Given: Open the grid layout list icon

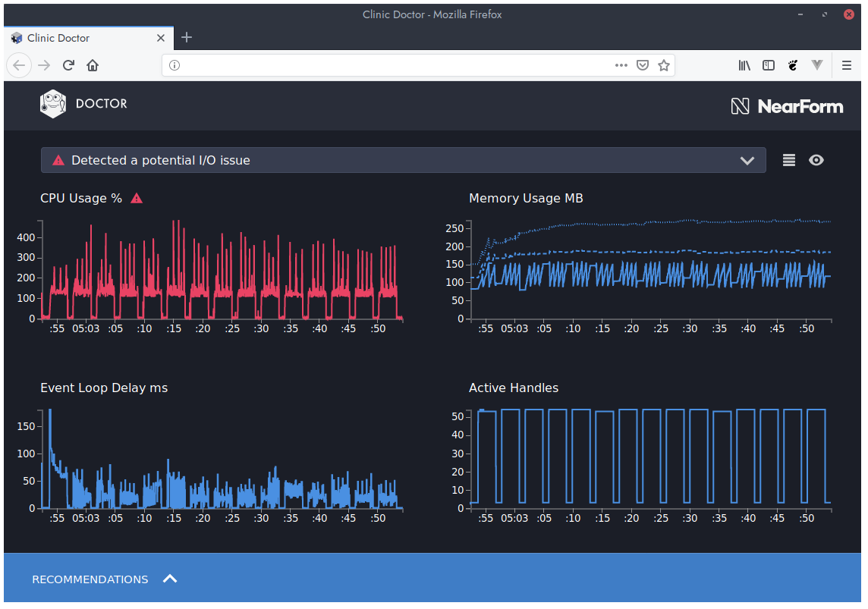Looking at the screenshot, I should [789, 161].
